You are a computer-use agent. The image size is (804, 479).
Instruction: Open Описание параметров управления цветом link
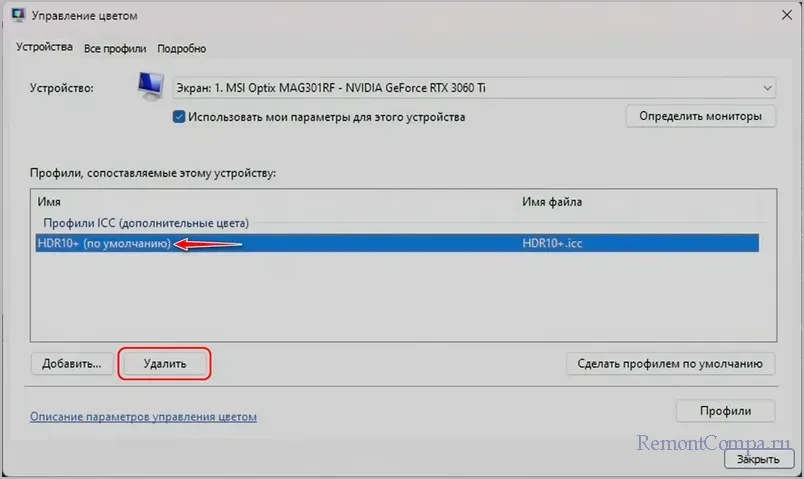pyautogui.click(x=143, y=416)
